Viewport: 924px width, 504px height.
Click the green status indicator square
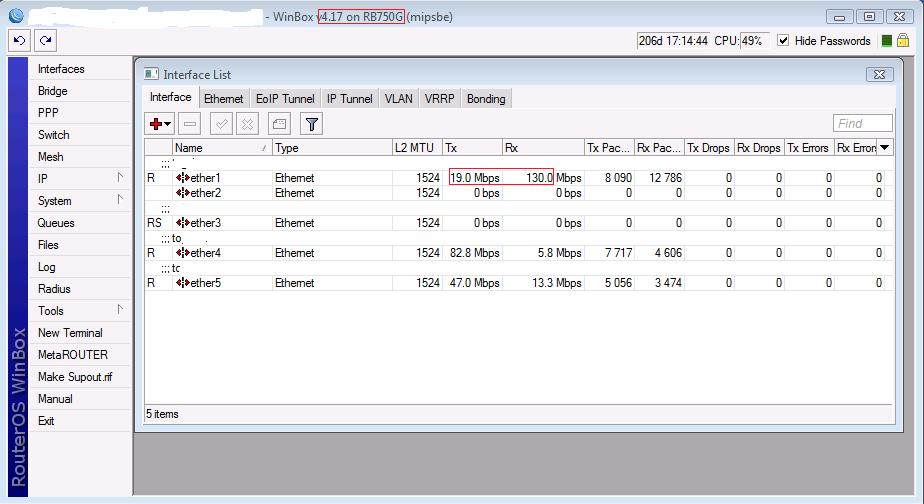click(x=886, y=41)
